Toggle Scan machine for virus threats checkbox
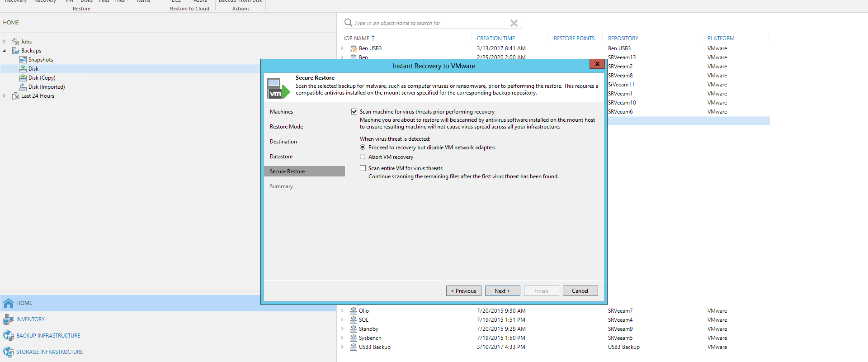This screenshot has height=362, width=868. point(354,111)
